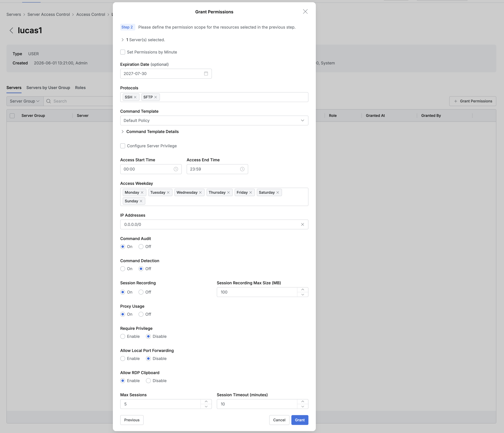Increase Max Sessions value
Image resolution: width=504 pixels, height=433 pixels.
point(206,401)
